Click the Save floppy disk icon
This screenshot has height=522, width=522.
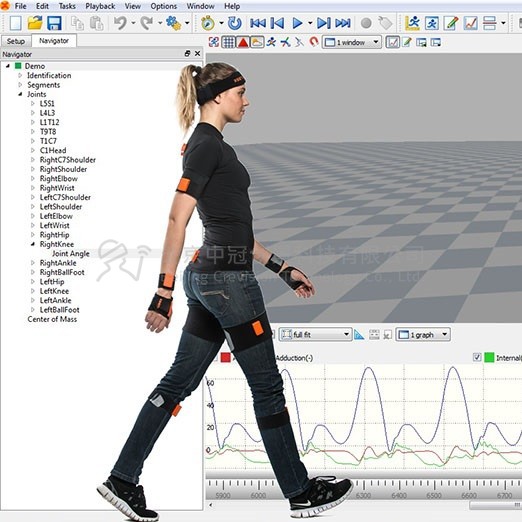point(54,23)
